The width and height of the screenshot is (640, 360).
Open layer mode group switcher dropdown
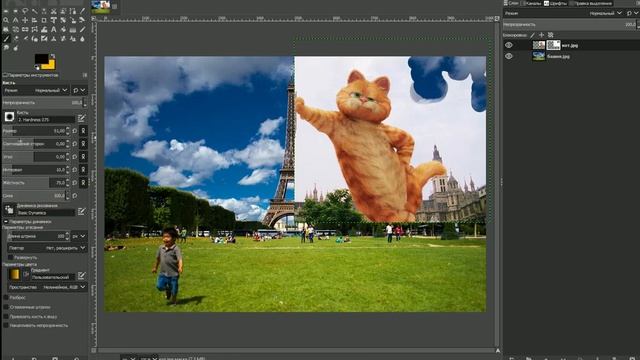point(633,13)
